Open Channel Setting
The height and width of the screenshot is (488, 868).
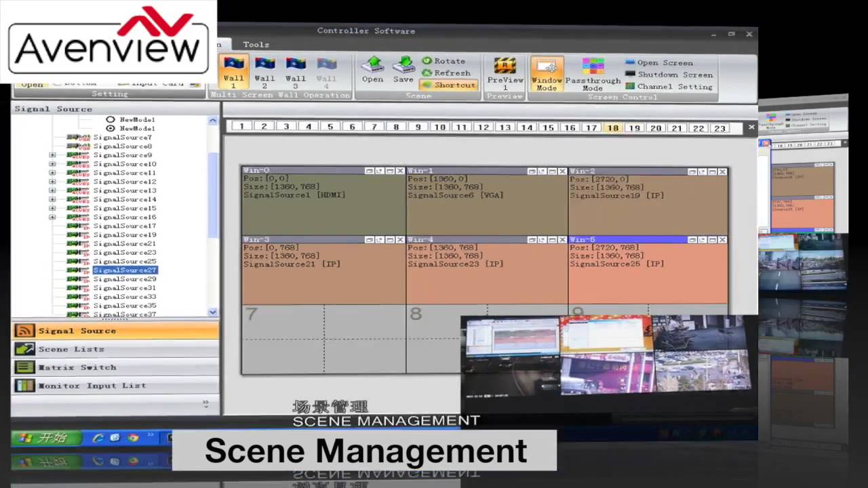[x=669, y=87]
